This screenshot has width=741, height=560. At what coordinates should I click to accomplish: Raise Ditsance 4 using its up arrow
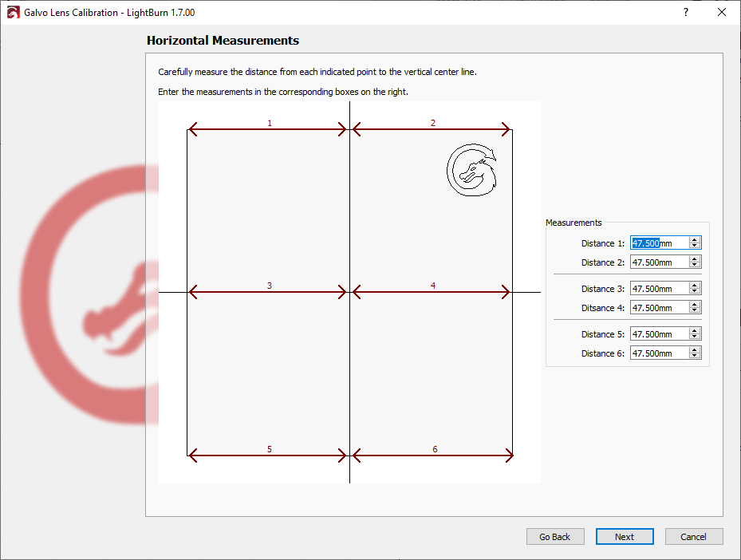point(695,305)
